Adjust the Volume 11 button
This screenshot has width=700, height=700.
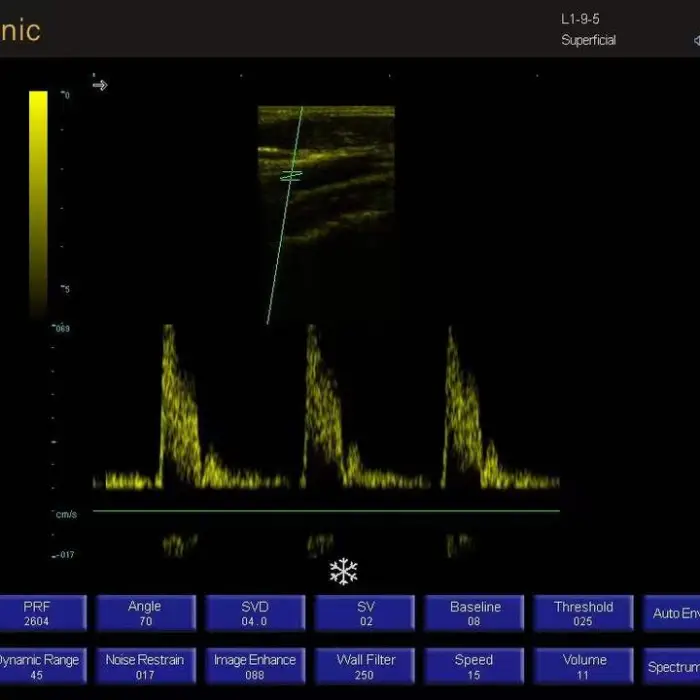coord(583,666)
